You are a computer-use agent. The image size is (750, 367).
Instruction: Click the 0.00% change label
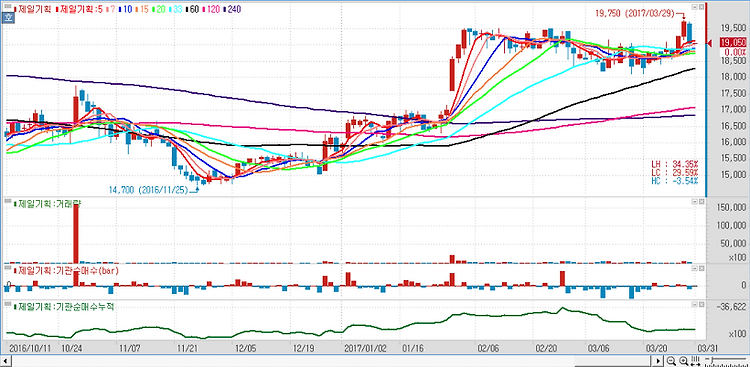[x=735, y=51]
